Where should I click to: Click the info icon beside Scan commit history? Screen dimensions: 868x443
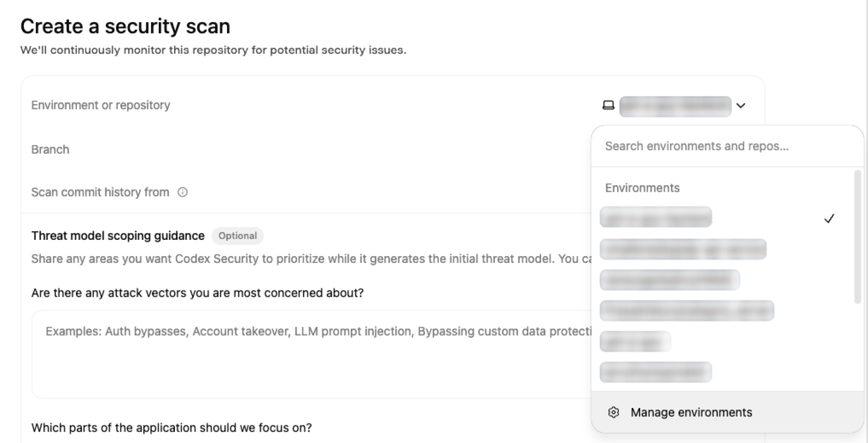(183, 192)
